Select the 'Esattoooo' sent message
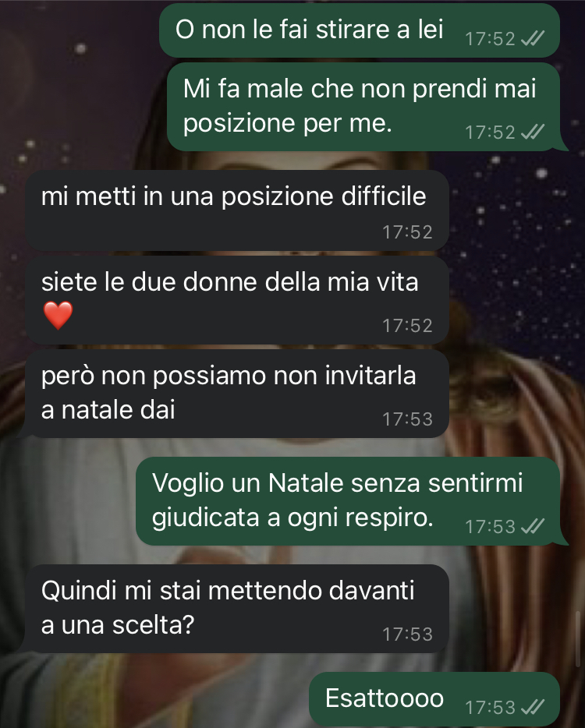This screenshot has height=728, width=585. tap(434, 698)
